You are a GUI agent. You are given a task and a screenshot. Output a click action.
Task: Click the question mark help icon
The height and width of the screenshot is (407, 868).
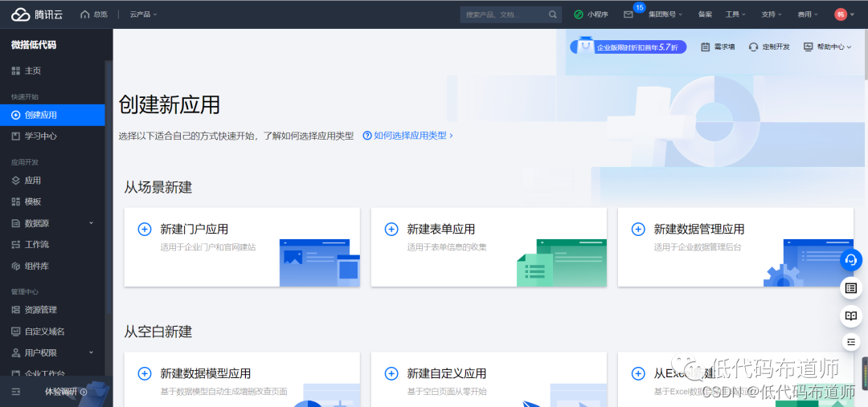point(367,136)
